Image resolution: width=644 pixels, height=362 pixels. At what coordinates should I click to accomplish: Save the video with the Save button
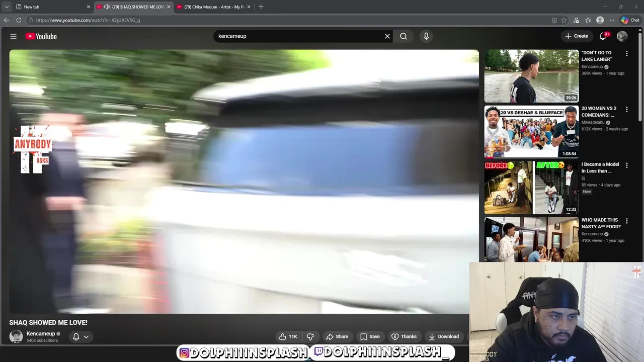[x=370, y=337]
